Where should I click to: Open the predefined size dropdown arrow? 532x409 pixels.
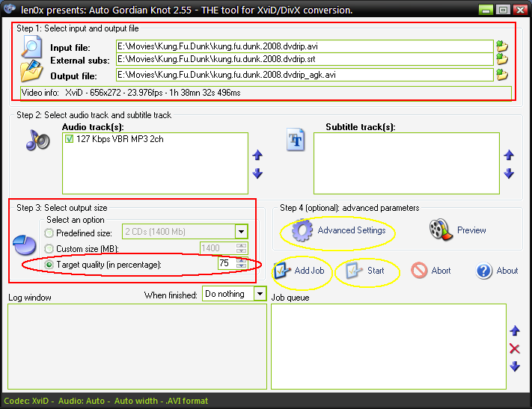tap(241, 232)
